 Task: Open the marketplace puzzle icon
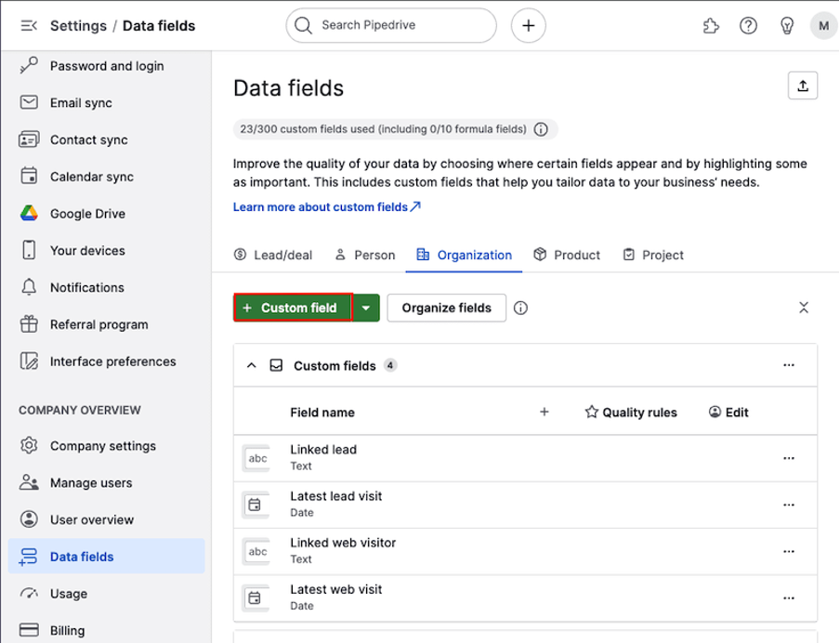710,26
